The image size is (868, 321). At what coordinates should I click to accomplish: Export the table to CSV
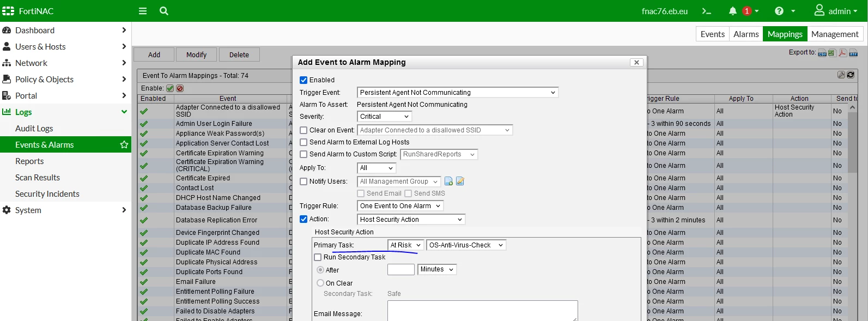(822, 53)
